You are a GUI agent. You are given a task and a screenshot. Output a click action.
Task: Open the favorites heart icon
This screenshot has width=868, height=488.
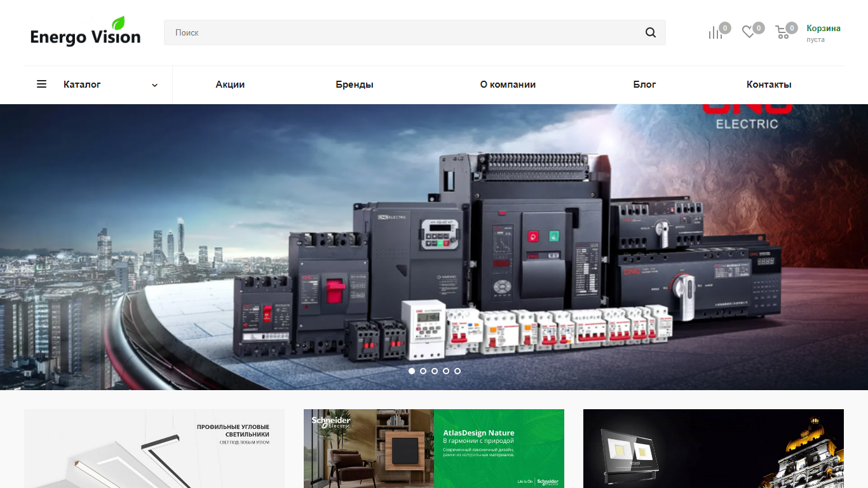pyautogui.click(x=749, y=32)
